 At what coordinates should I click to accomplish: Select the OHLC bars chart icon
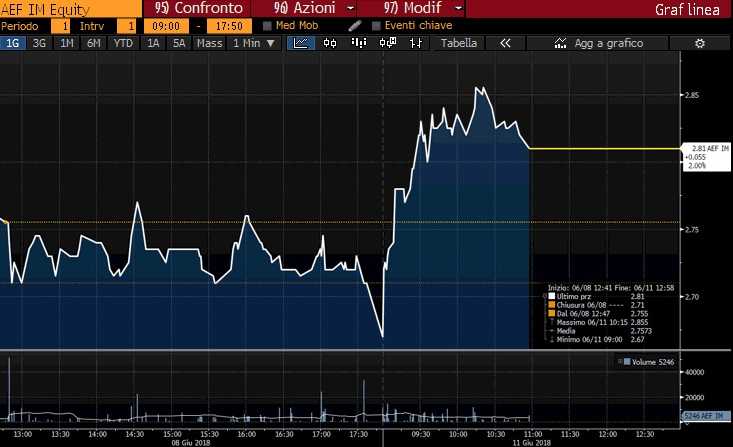[416, 43]
